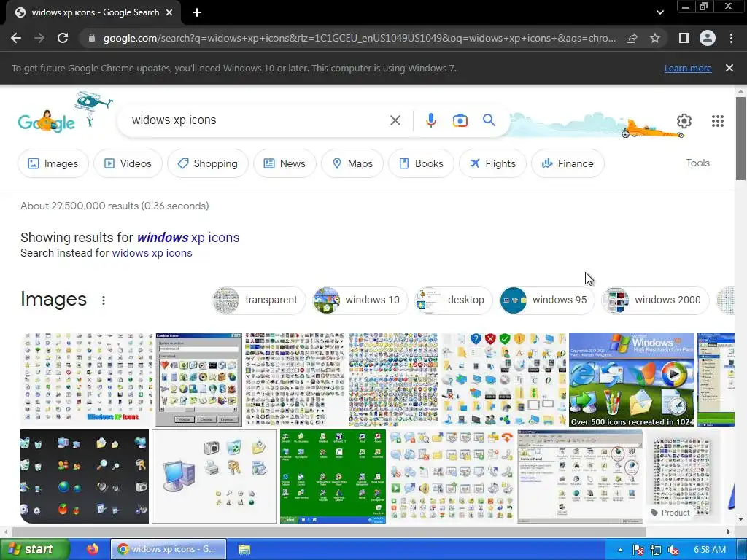This screenshot has height=560, width=747.
Task: Switch to the Images results tab
Action: [53, 163]
